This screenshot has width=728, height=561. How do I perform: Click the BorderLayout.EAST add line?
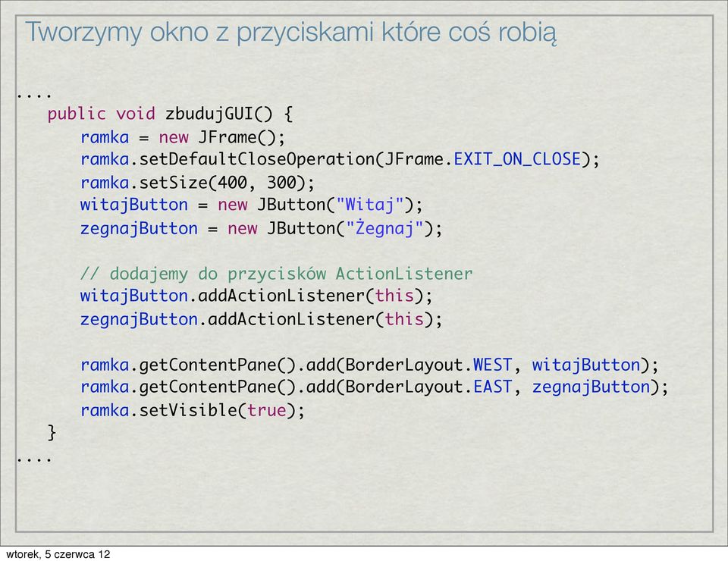click(374, 387)
